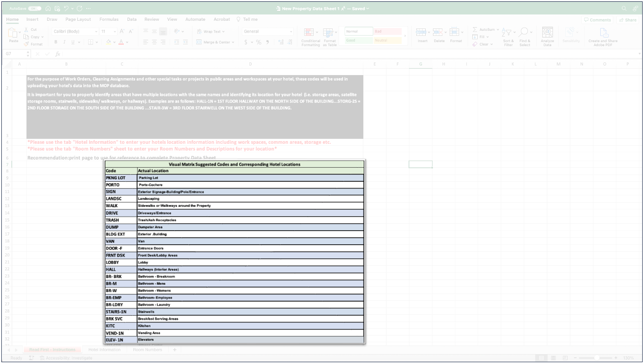Toggle the AutoSave switch

pos(34,9)
